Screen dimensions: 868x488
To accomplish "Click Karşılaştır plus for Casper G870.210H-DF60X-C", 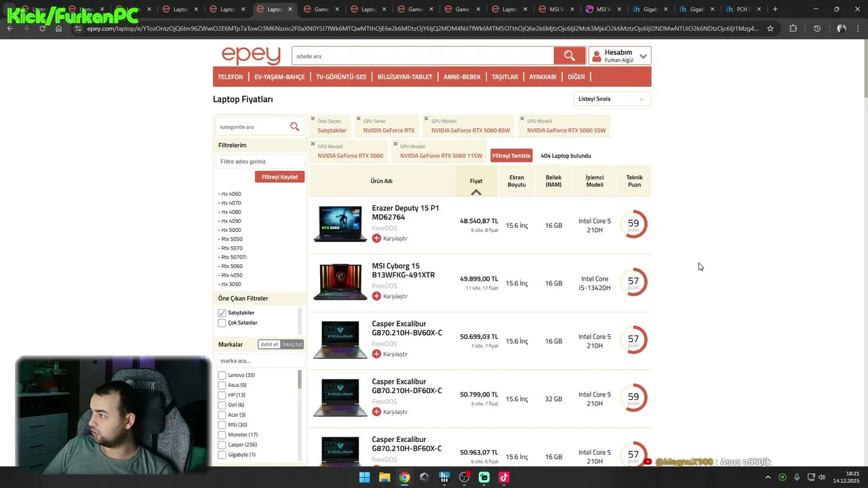I will point(376,411).
